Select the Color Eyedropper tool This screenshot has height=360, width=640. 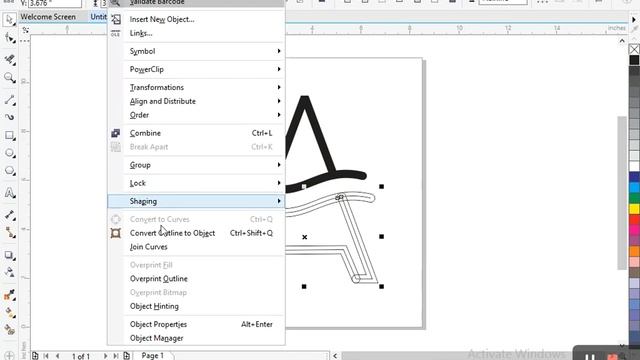pyautogui.click(x=9, y=295)
